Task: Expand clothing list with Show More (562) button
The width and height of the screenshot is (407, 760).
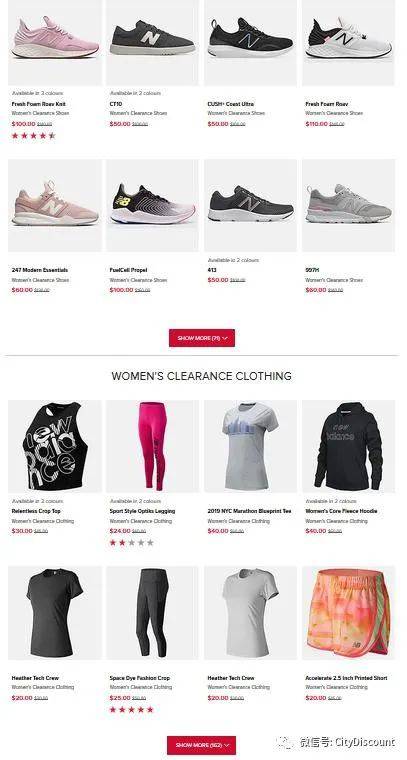Action: (x=202, y=744)
